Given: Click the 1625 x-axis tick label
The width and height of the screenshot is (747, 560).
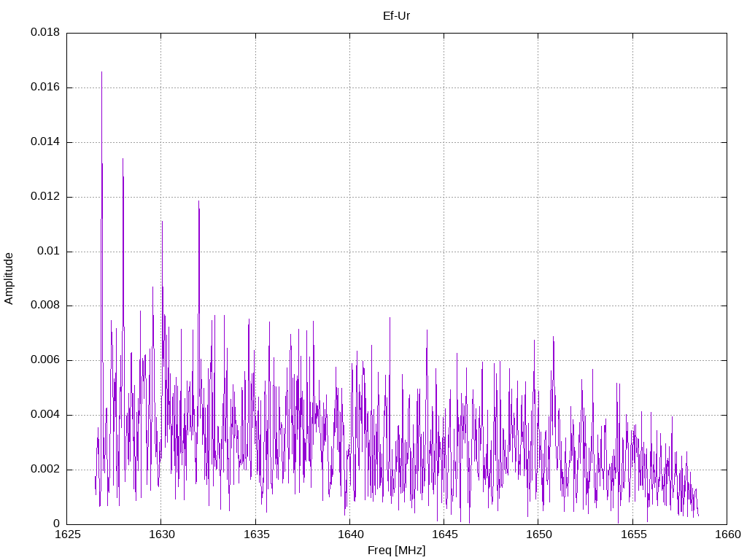Looking at the screenshot, I should (x=68, y=534).
